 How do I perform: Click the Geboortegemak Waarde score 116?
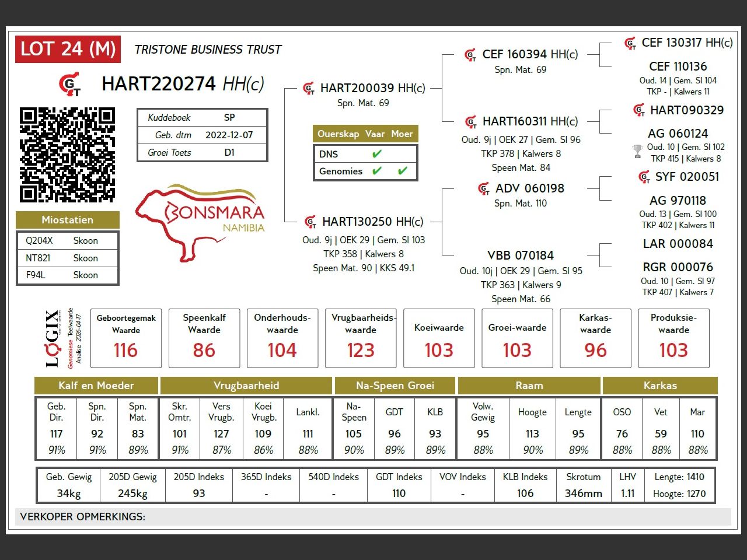(x=125, y=351)
